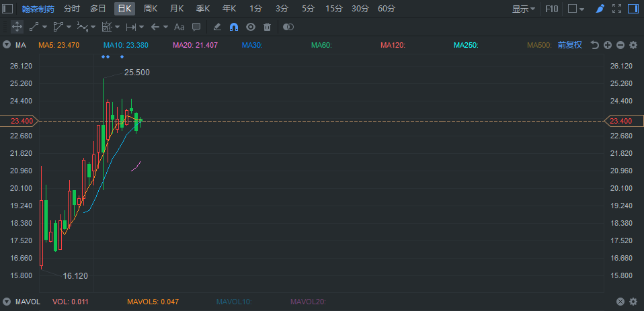Switch to 周K weekly chart tab

coord(151,9)
